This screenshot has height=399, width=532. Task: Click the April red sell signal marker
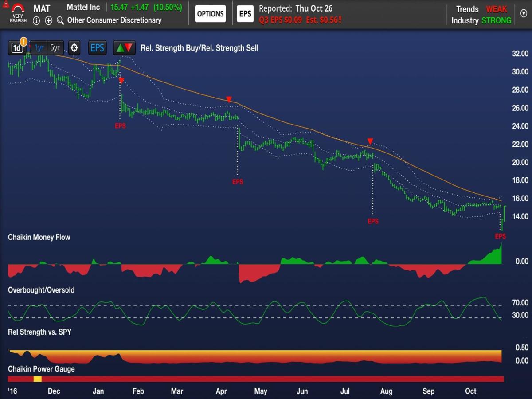coord(229,99)
